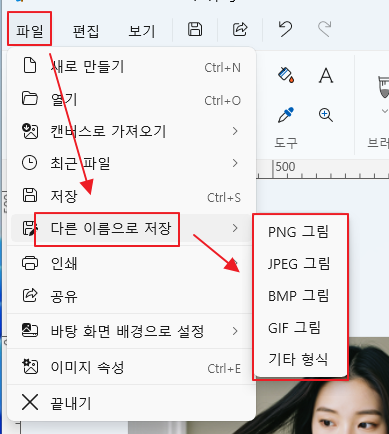Select 기타 형식 in submenu
Viewport: 389px width, 434px height.
pyautogui.click(x=299, y=359)
